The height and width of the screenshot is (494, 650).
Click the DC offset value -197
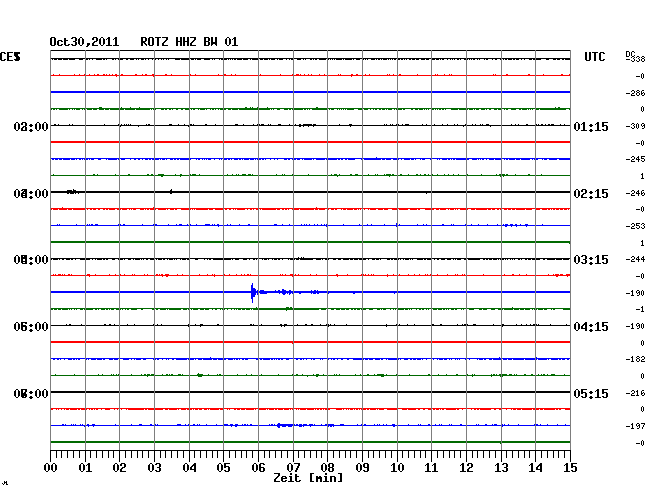tap(635, 426)
